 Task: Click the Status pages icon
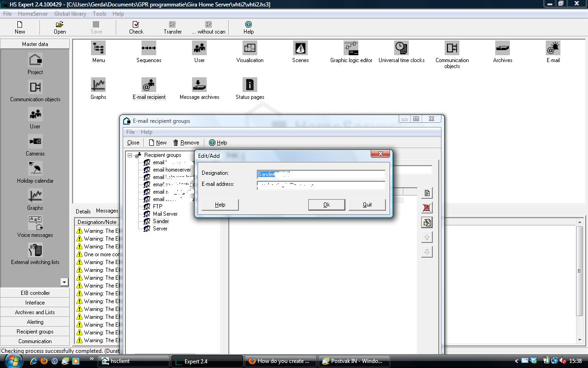pyautogui.click(x=249, y=86)
